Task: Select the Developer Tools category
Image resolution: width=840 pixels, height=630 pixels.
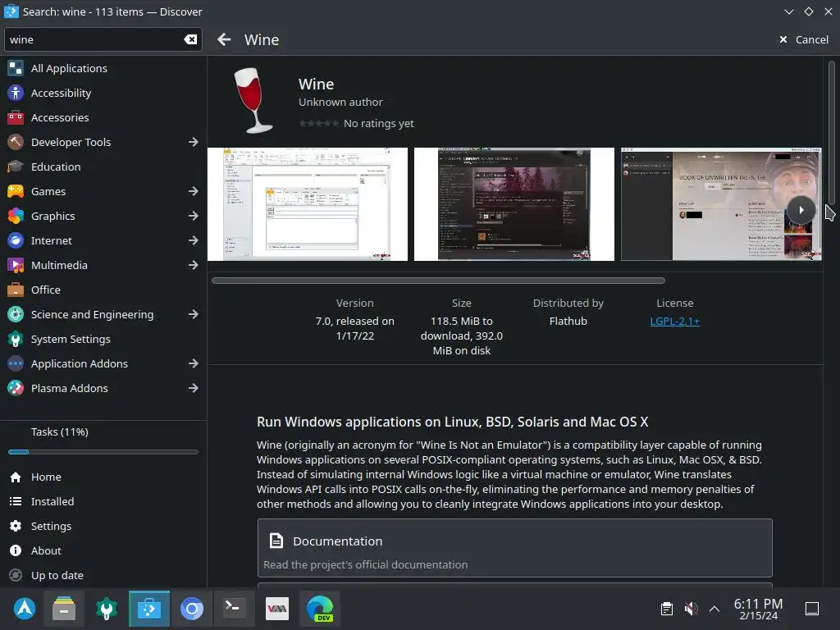Action: click(103, 142)
